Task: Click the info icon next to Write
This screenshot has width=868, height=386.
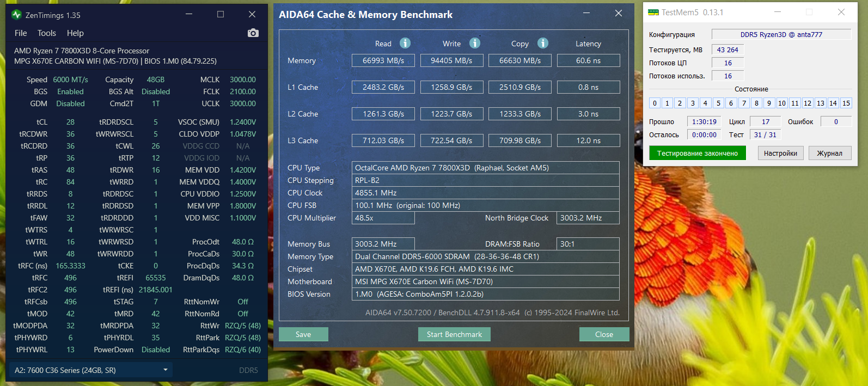Action: click(x=475, y=43)
